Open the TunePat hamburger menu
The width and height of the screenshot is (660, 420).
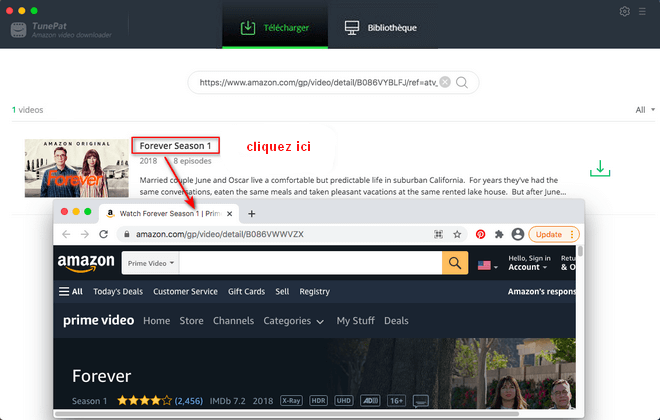[x=644, y=12]
